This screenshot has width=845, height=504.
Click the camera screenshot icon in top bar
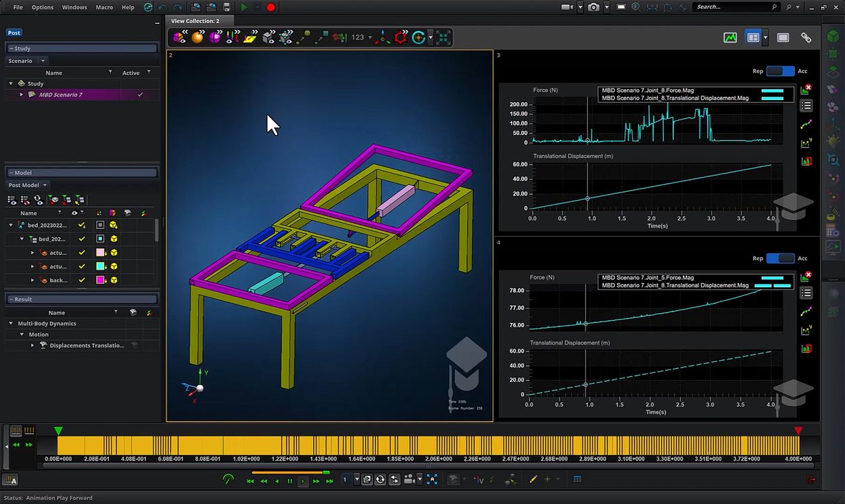[x=593, y=7]
